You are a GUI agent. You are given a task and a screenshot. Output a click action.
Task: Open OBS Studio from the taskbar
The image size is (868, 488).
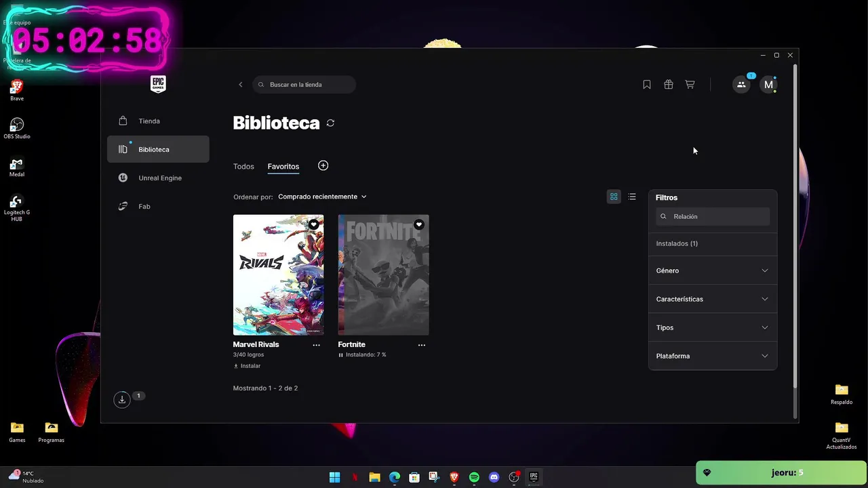coord(514,477)
